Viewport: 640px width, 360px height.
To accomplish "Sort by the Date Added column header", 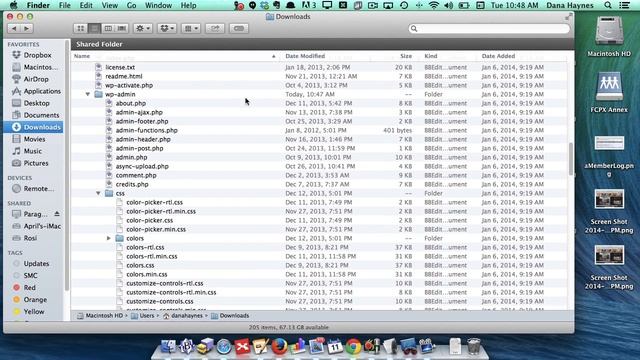I will pyautogui.click(x=498, y=56).
